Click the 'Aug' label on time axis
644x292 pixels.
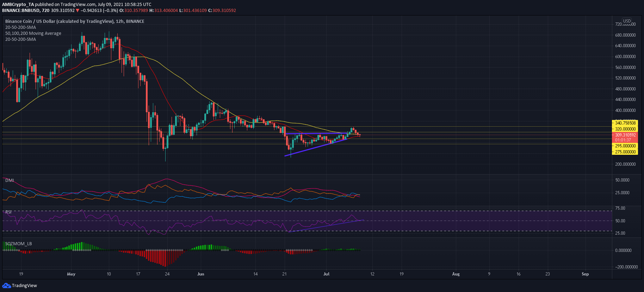point(456,274)
